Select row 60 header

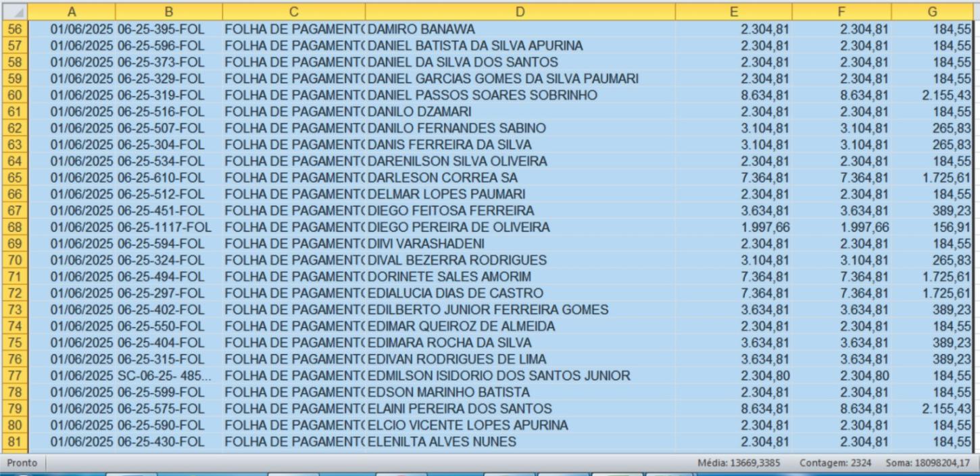point(14,95)
